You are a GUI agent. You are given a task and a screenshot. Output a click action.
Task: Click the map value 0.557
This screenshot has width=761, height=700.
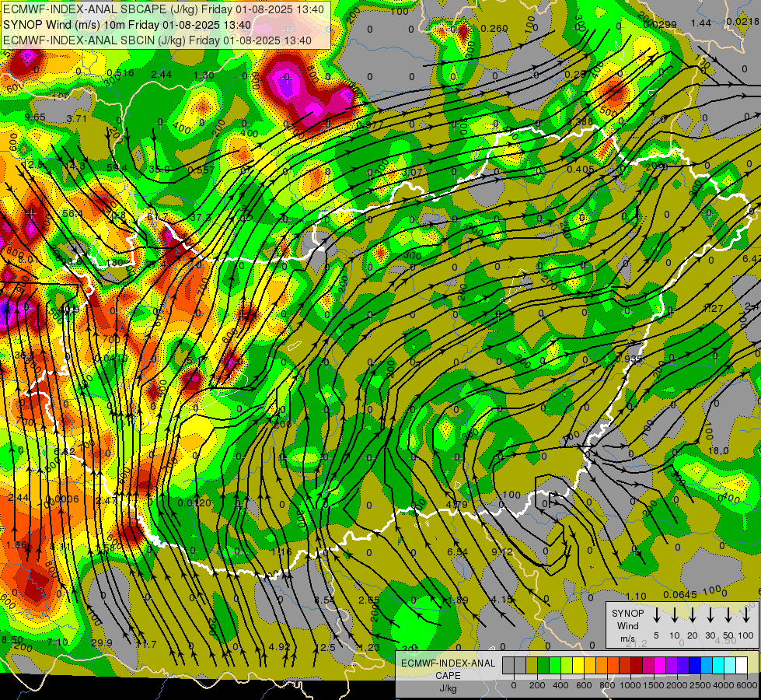coord(201,170)
